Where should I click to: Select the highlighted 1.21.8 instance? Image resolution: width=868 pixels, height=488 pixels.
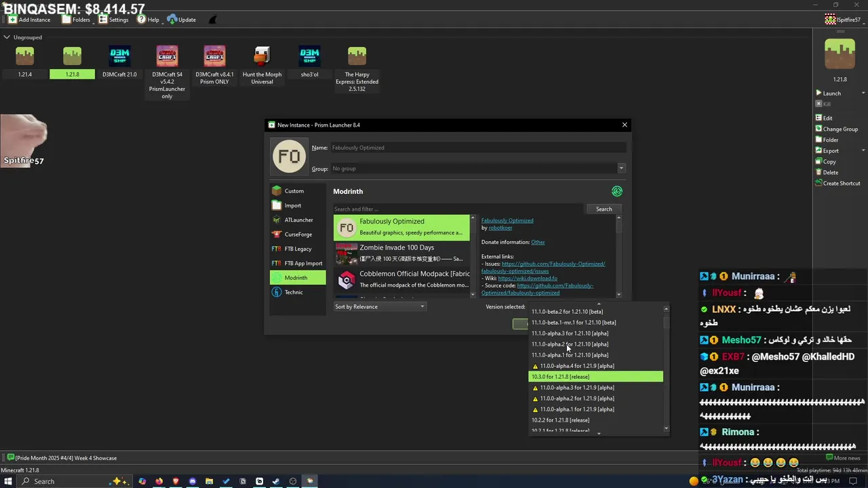[72, 62]
